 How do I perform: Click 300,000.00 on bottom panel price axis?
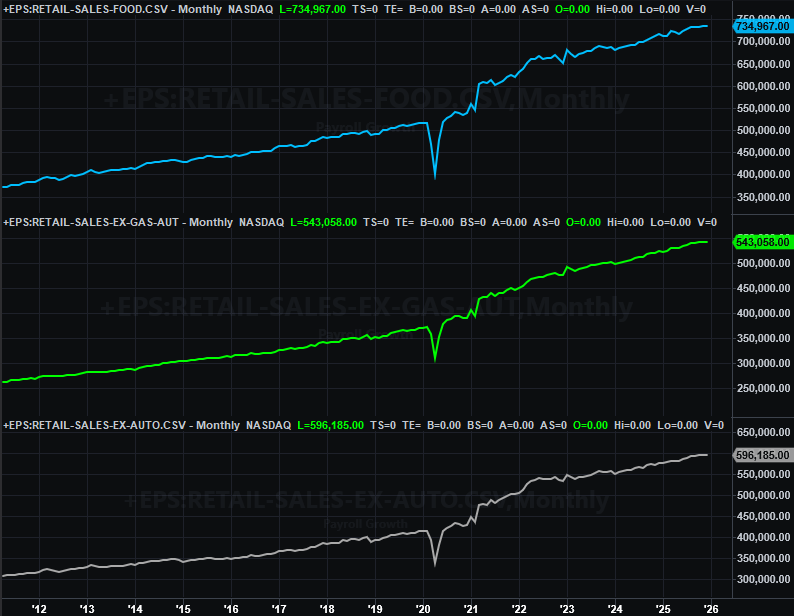(x=762, y=580)
